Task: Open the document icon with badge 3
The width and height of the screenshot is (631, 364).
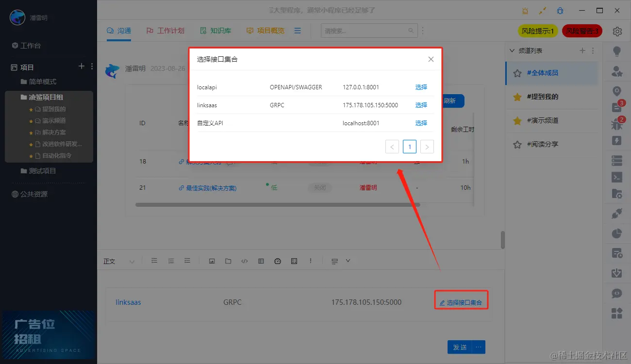Action: 617,107
